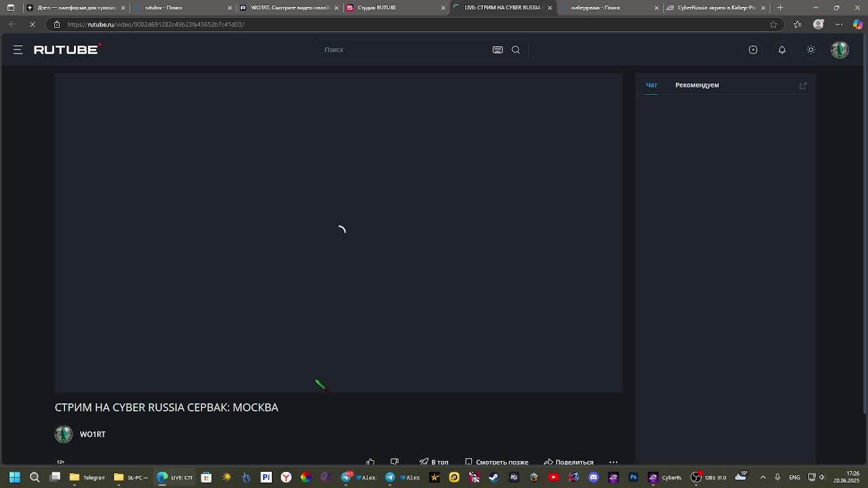Open the CyberRussia browser tab

[x=715, y=7]
